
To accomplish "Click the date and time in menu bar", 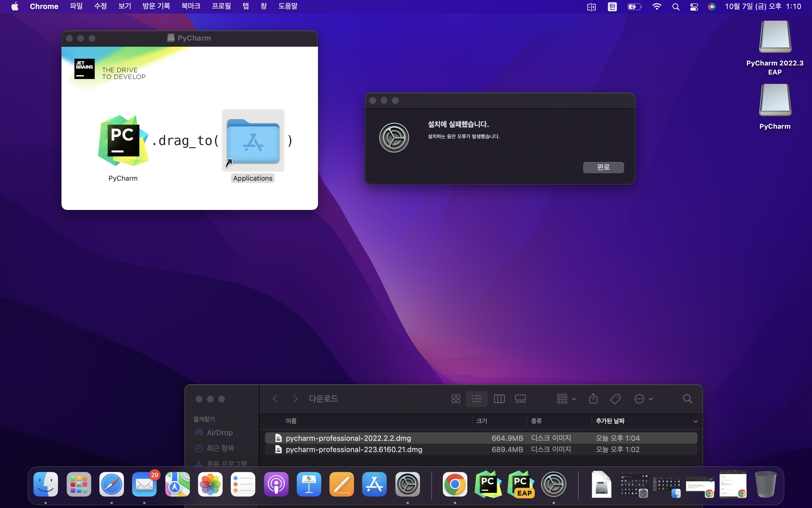I will tap(763, 7).
